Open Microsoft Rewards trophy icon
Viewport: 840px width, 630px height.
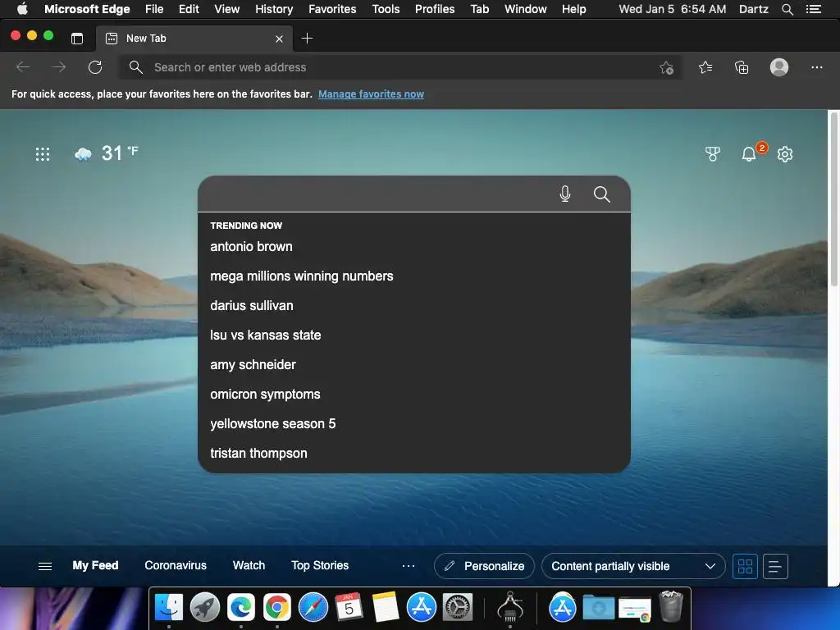(713, 154)
